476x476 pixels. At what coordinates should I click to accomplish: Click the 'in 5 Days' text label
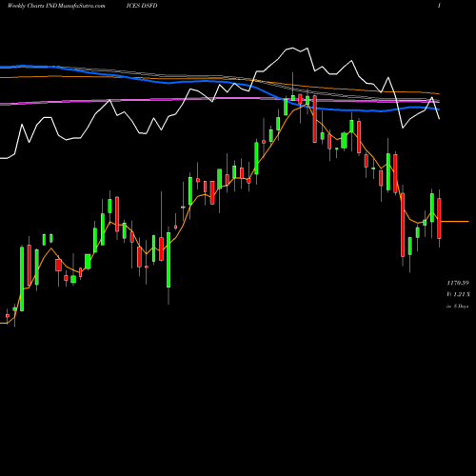click(457, 307)
